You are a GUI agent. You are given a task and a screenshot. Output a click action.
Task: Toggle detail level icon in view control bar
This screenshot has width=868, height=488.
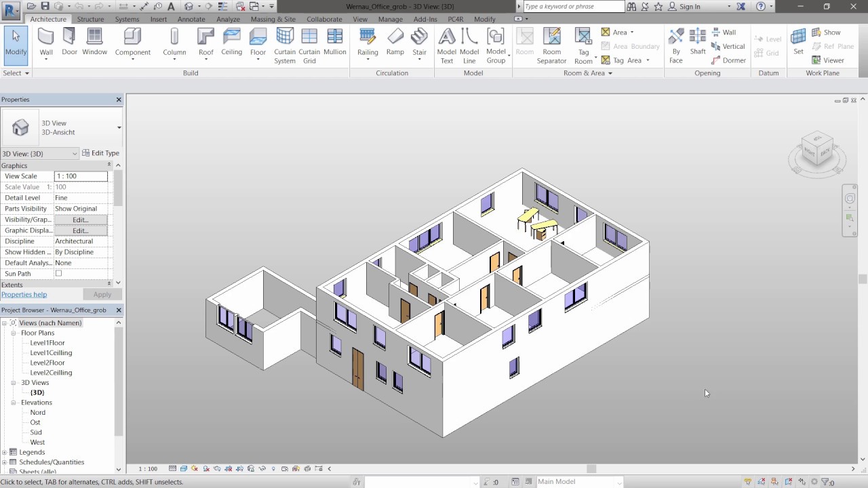[x=173, y=468]
